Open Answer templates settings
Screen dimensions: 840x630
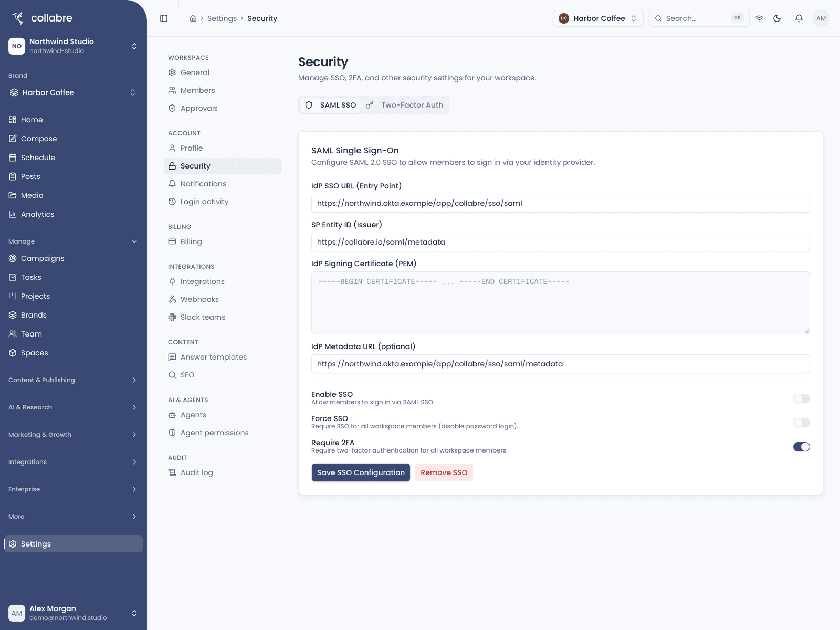click(223, 357)
